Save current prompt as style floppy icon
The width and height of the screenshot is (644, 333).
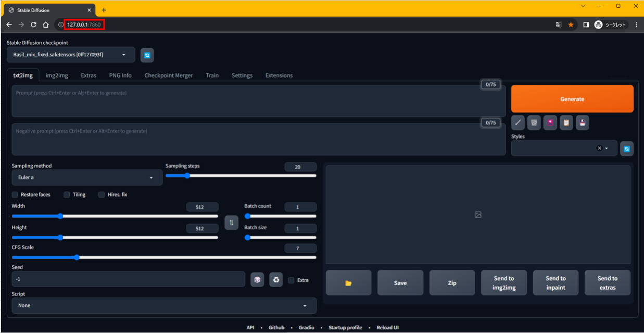point(582,122)
